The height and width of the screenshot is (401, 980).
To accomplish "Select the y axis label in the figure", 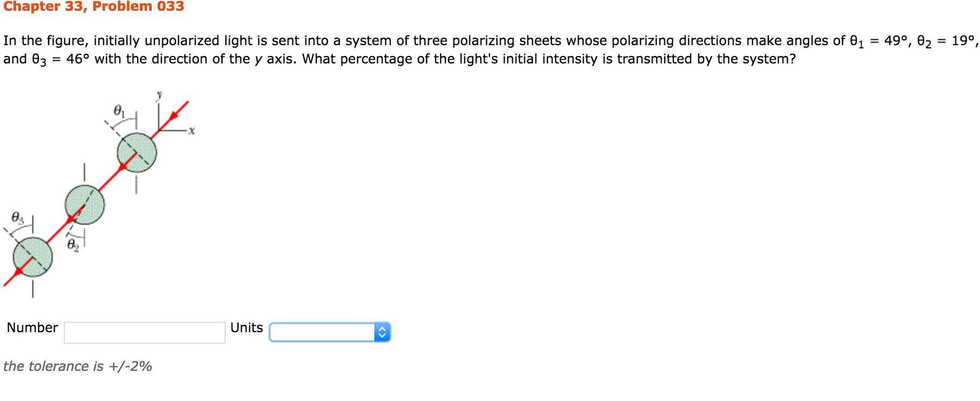I will [x=159, y=95].
